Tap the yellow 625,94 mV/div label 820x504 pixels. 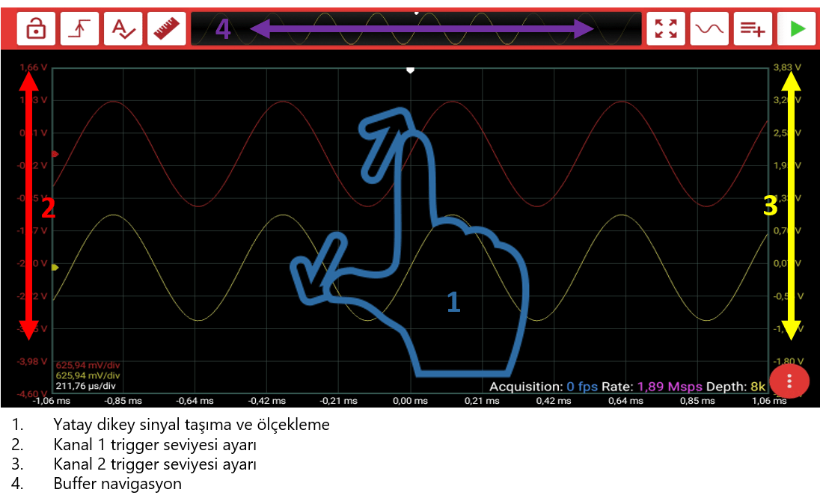click(x=88, y=375)
